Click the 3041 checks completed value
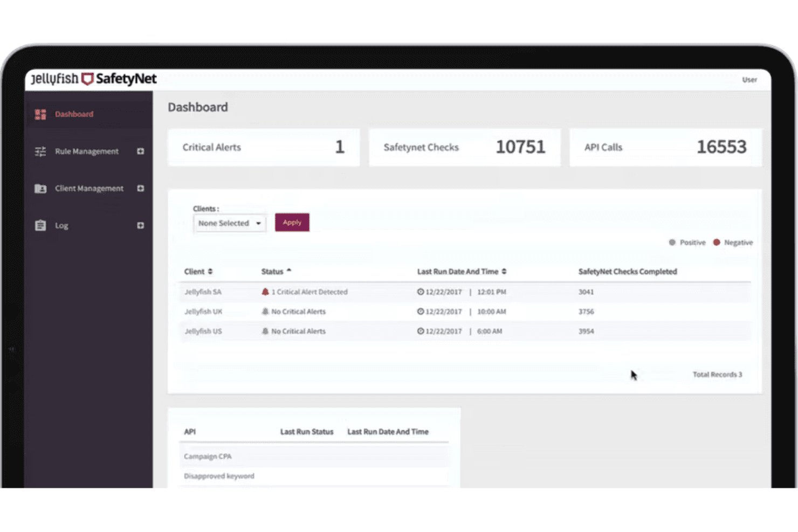Image resolution: width=798 pixels, height=532 pixels. click(586, 292)
